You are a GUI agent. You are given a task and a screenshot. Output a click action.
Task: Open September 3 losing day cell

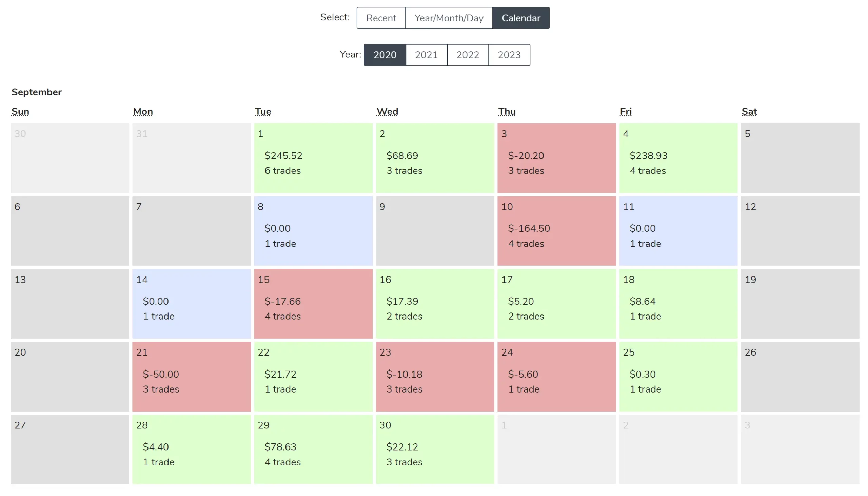(556, 158)
